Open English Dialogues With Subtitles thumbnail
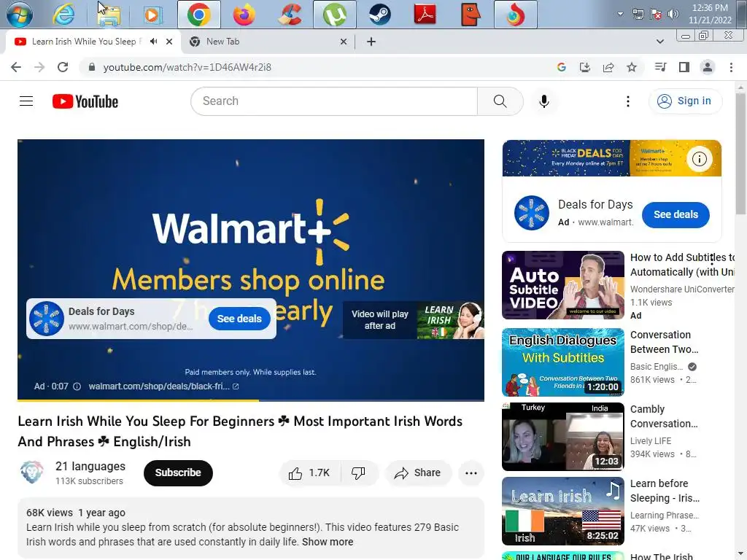 [x=562, y=362]
